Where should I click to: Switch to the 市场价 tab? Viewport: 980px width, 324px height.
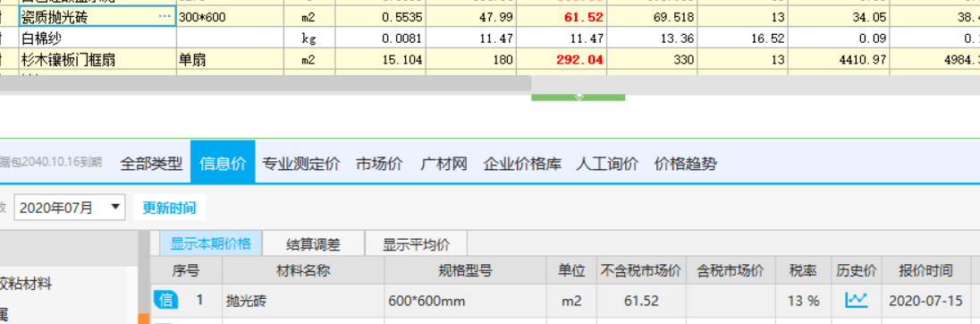379,164
